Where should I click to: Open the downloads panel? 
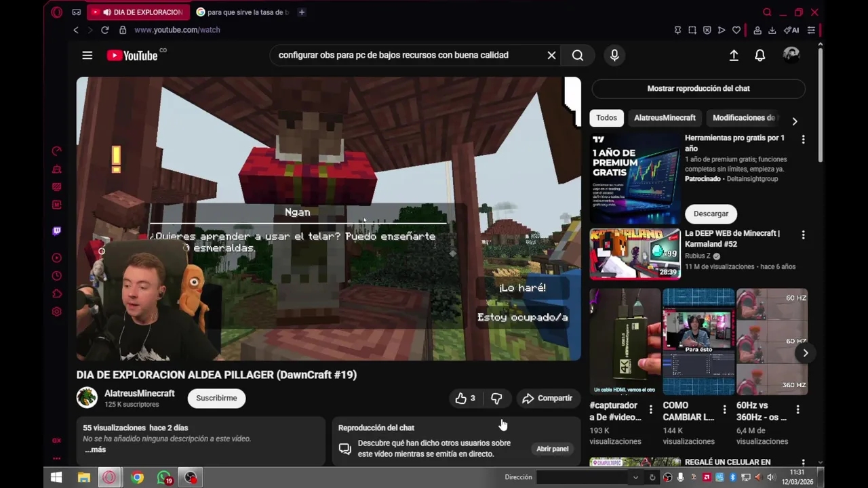pos(772,30)
